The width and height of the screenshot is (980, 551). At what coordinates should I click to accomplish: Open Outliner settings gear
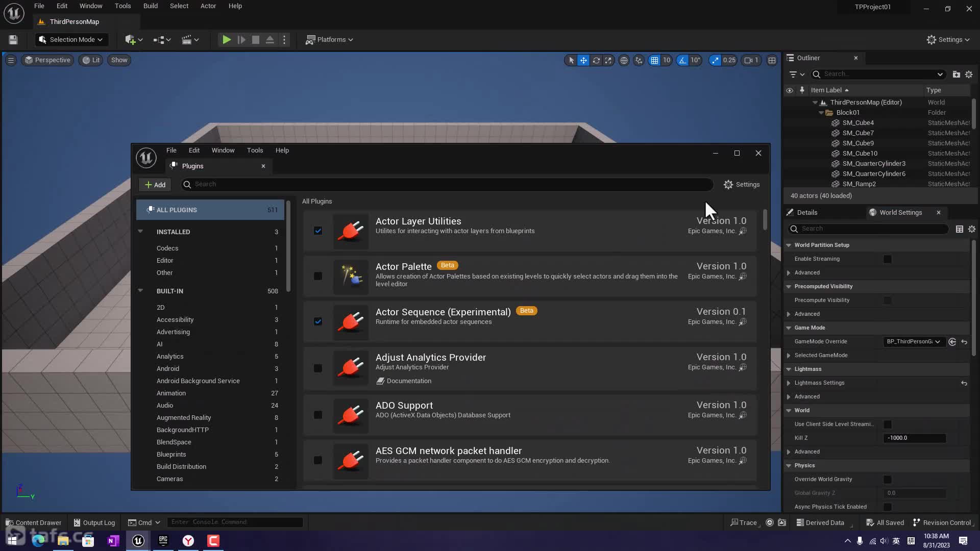click(x=969, y=74)
